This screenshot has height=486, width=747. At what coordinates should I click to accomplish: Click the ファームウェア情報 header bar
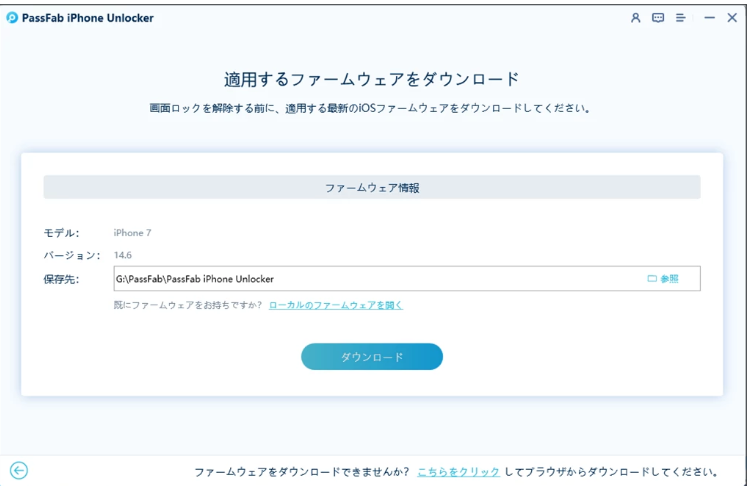click(x=372, y=187)
